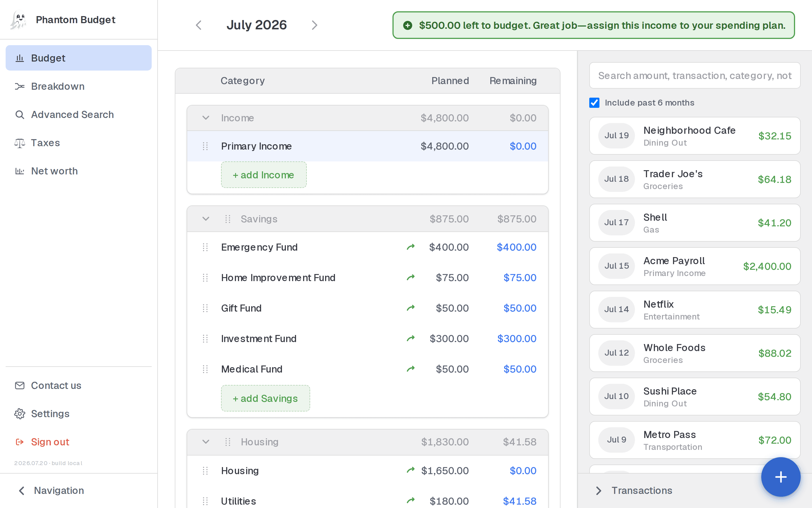Click the drag handle beside Medical Fund
This screenshot has height=508, width=812.
[x=205, y=369]
